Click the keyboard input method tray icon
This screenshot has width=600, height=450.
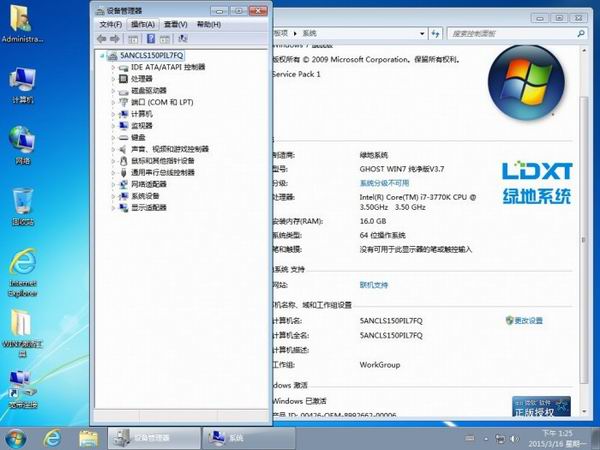point(470,439)
